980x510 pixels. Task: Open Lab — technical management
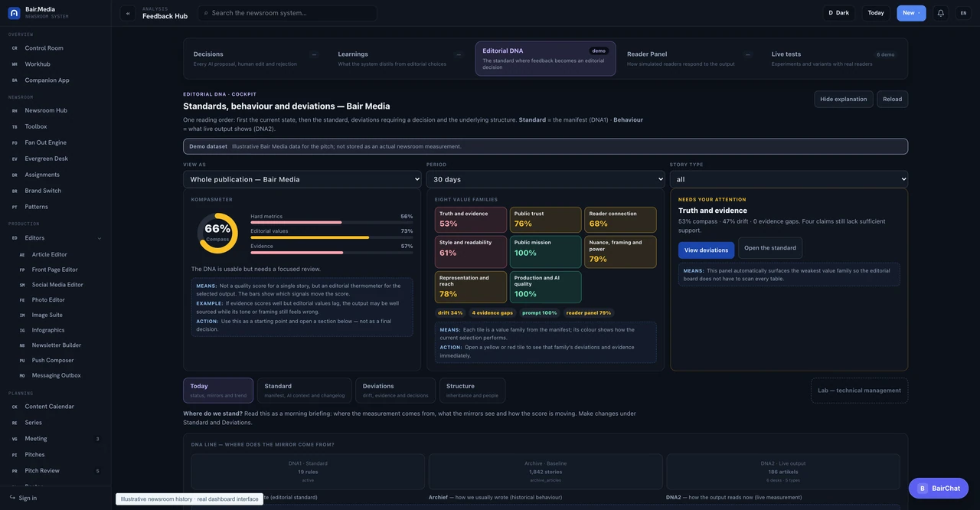[x=860, y=391]
